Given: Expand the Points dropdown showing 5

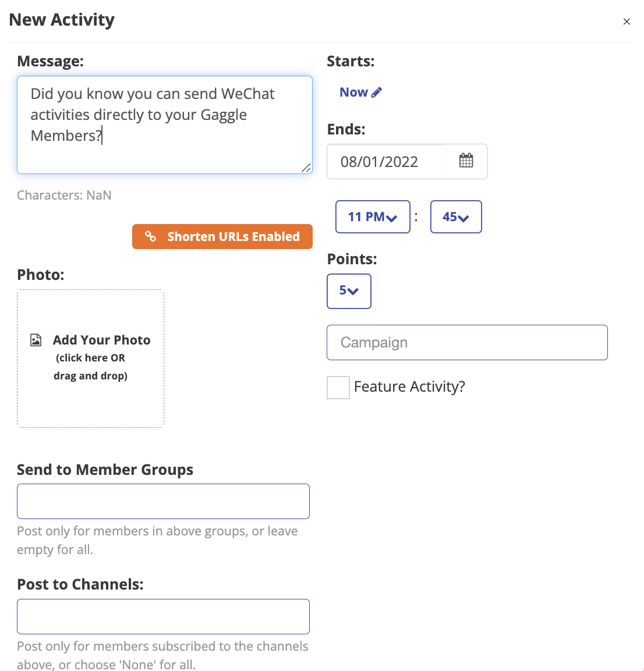Looking at the screenshot, I should (x=349, y=291).
